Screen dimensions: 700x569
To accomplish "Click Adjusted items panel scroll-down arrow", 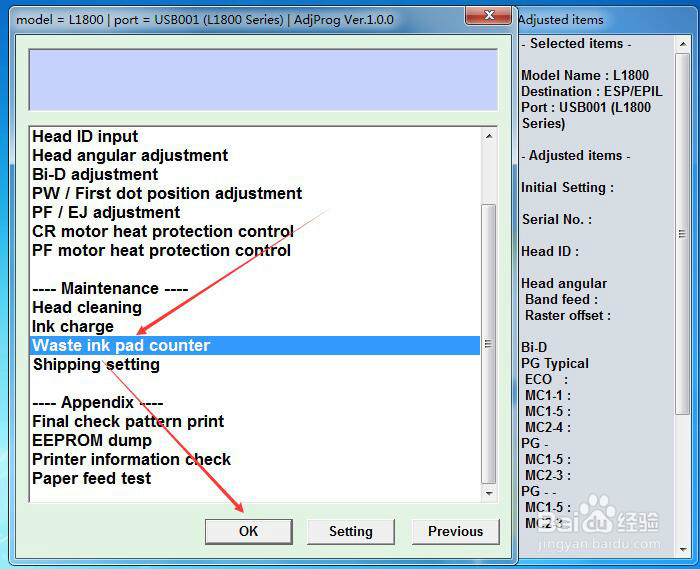I will (683, 549).
